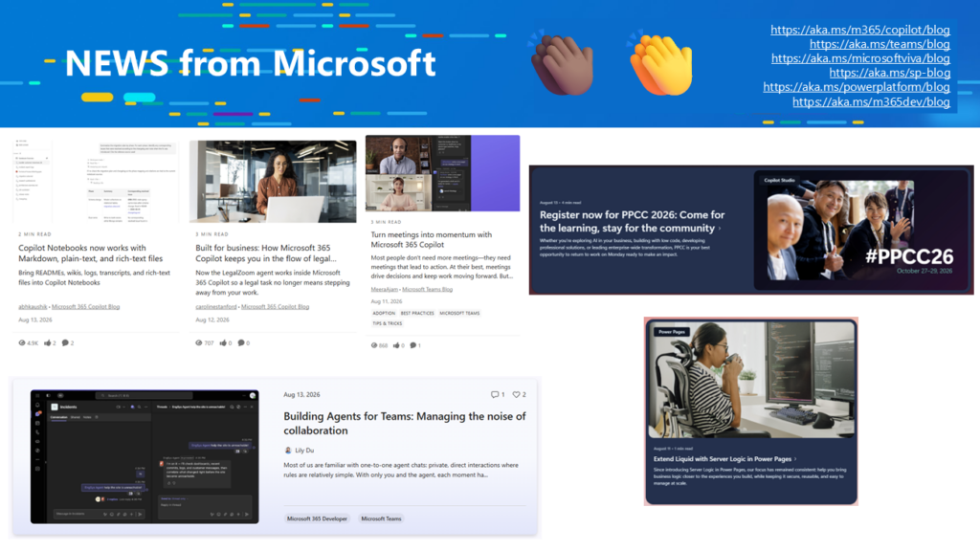The image size is (980, 551).
Task: Open the Microsoft Teams Blog link
Action: [x=428, y=289]
